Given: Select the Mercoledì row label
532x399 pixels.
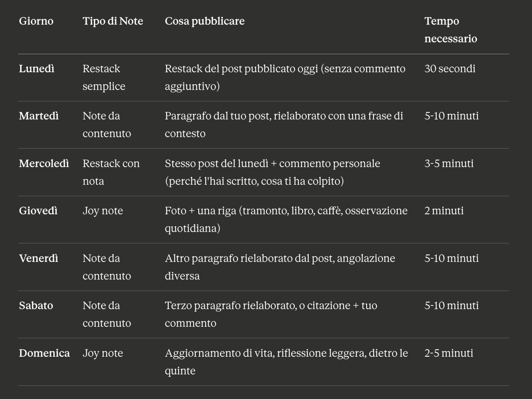Looking at the screenshot, I should coord(44,163).
